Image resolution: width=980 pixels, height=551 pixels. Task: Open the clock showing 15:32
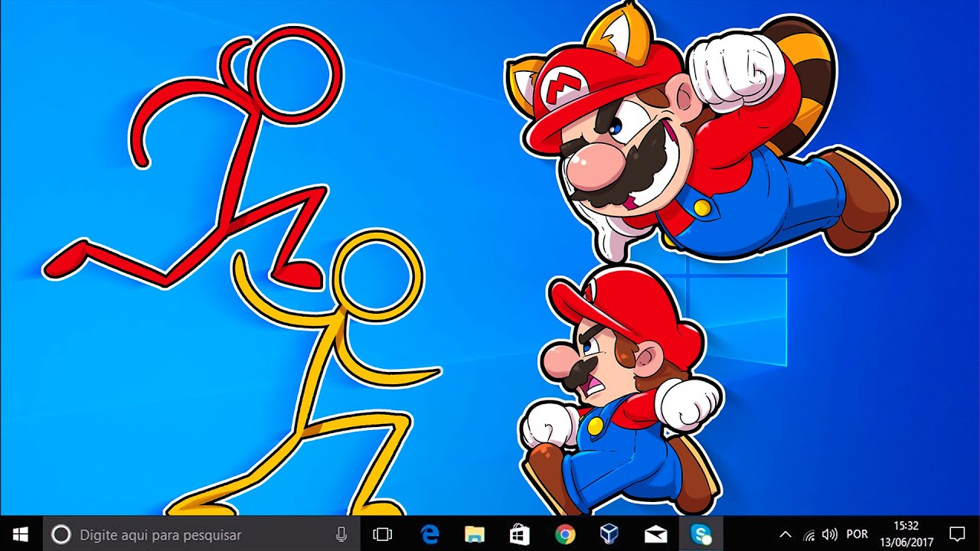(x=906, y=534)
